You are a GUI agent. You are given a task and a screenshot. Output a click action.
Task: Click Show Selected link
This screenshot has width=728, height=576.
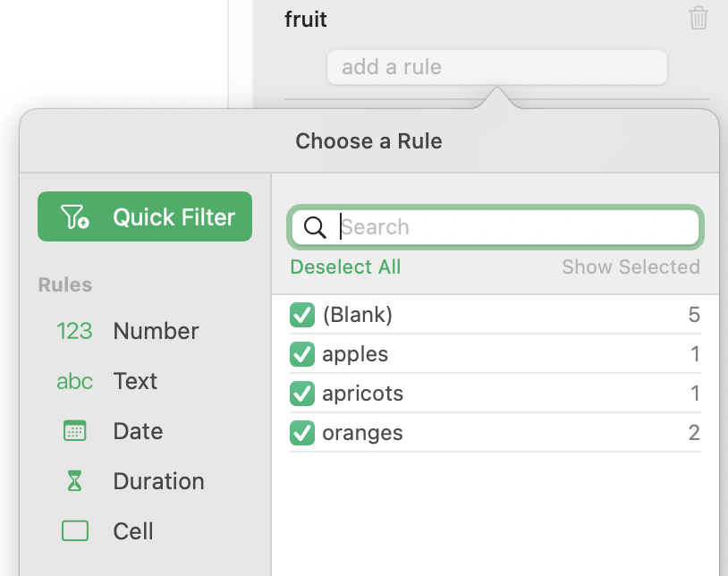(x=631, y=267)
